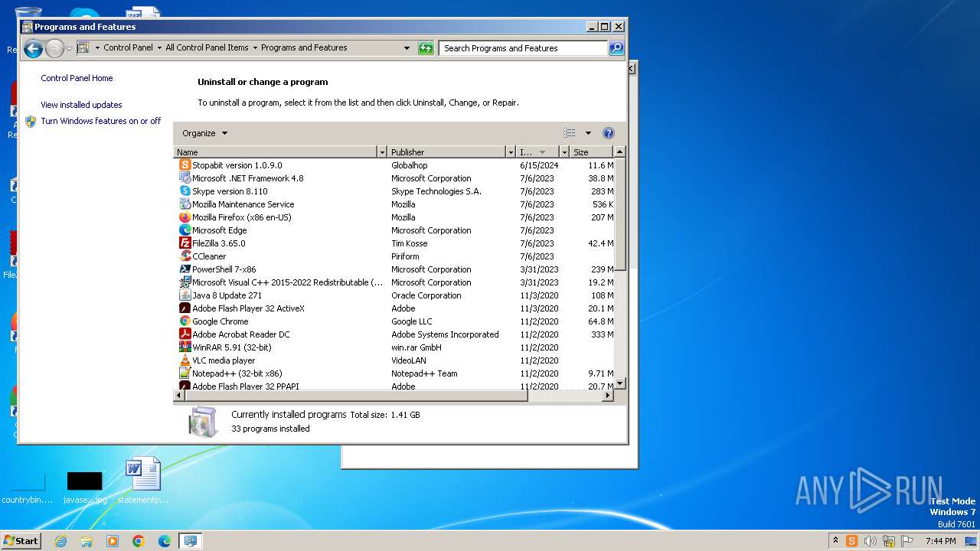Open the Help question mark button
This screenshot has height=551, width=980.
pyautogui.click(x=609, y=133)
